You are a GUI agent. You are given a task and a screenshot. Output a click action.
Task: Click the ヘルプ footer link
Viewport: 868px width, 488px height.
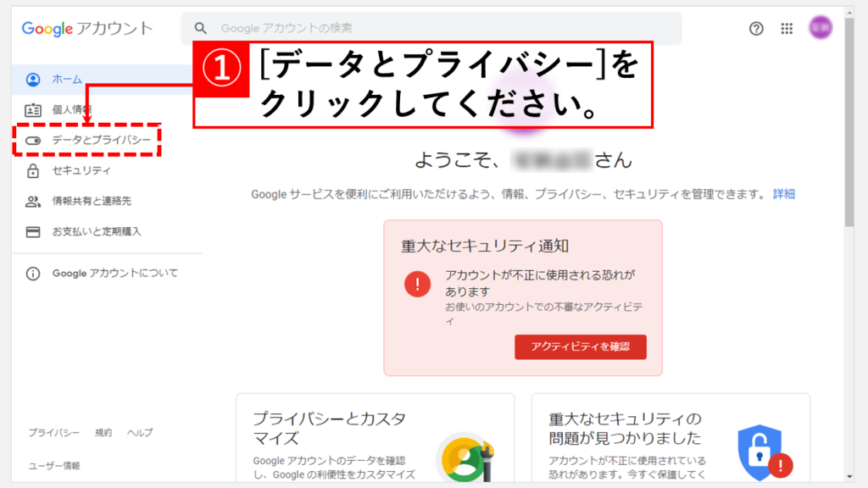[x=140, y=433]
